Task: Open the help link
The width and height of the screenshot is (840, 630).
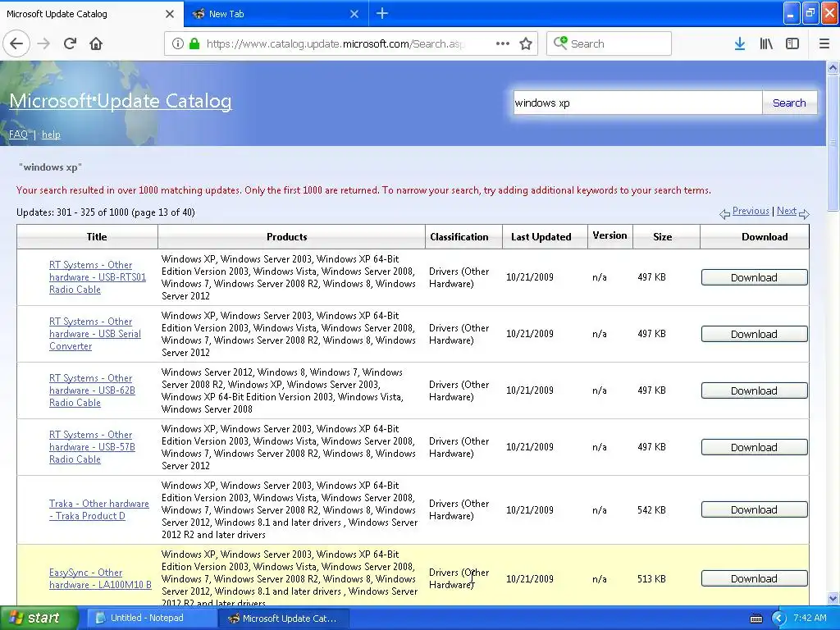Action: click(51, 135)
